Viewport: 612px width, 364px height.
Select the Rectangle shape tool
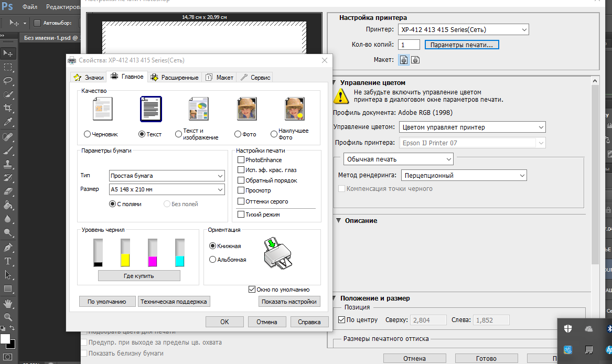click(x=8, y=289)
